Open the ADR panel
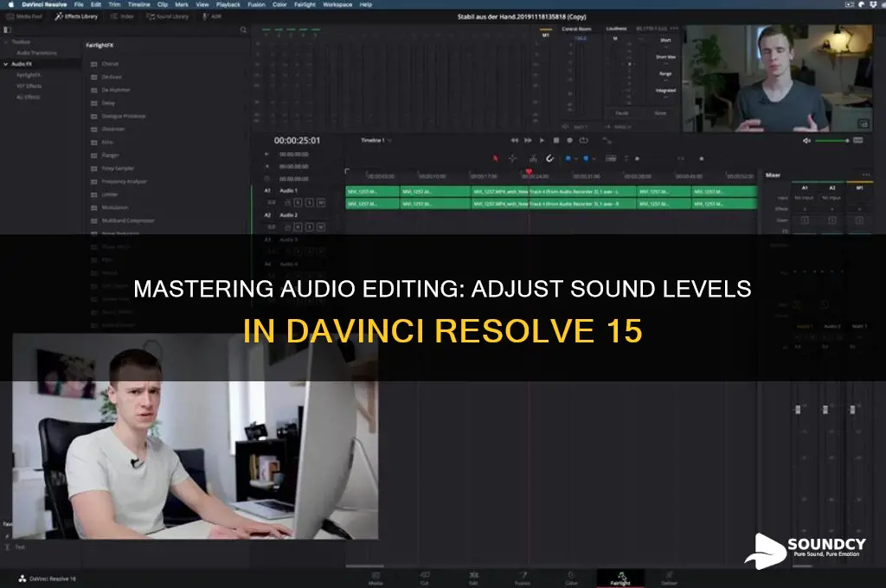Image resolution: width=886 pixels, height=588 pixels. pyautogui.click(x=212, y=16)
